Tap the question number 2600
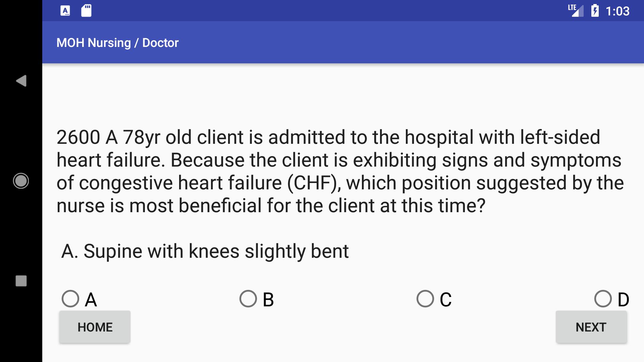 click(x=78, y=137)
